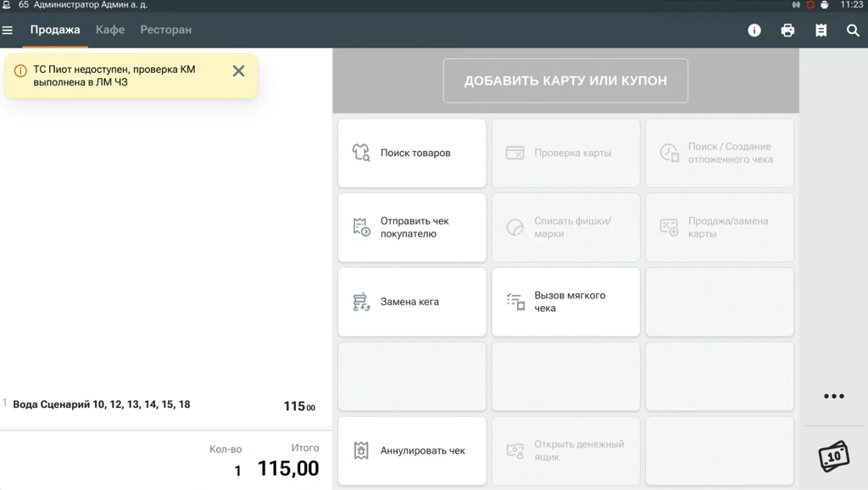Viewport: 868px width, 490px height.
Task: Click Аннулировать чек button
Action: point(412,451)
